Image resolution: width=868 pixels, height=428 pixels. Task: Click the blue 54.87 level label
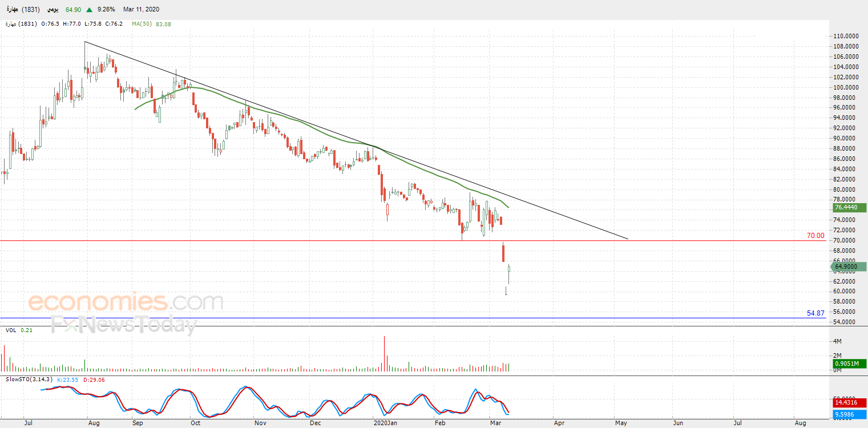click(816, 313)
